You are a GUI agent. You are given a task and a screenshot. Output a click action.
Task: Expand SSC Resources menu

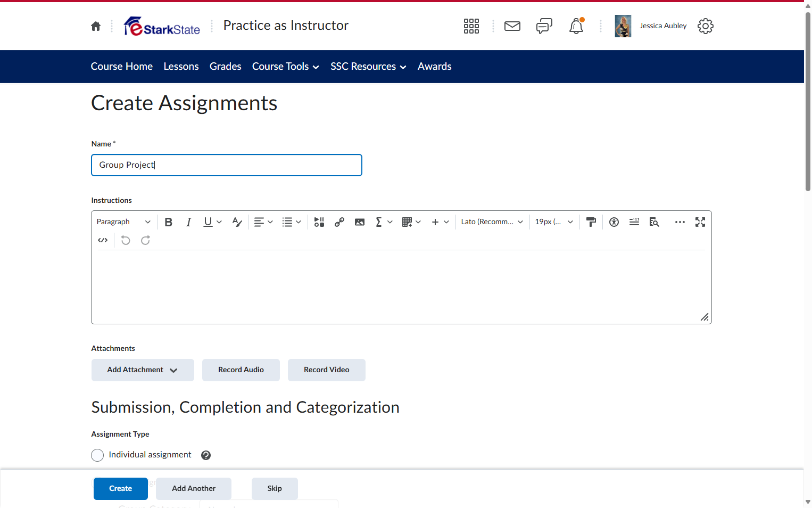point(368,67)
